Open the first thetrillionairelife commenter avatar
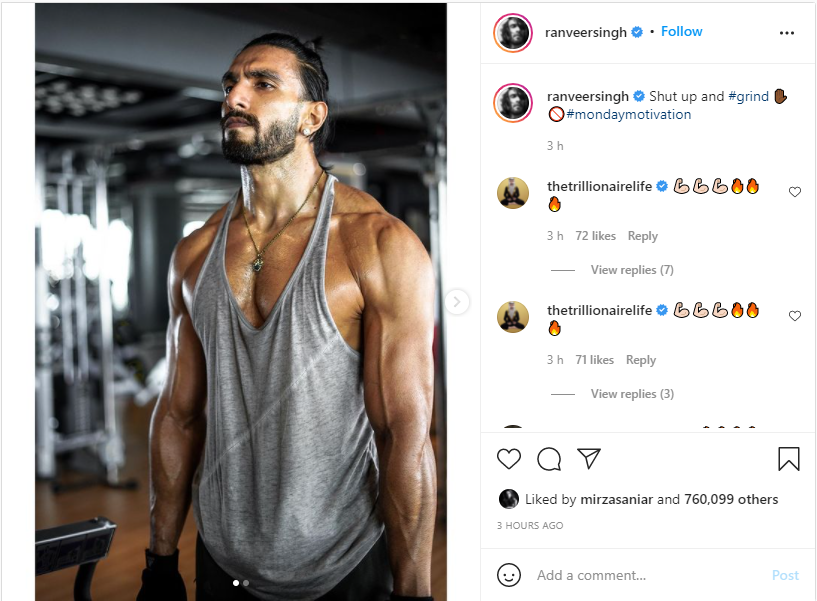Viewport: 817px width, 601px height. (513, 193)
